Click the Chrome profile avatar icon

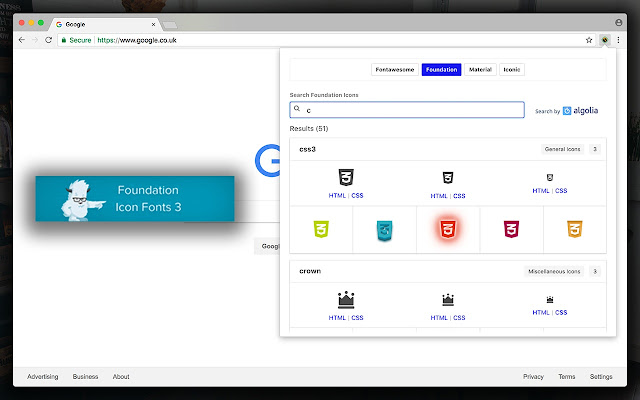619,22
